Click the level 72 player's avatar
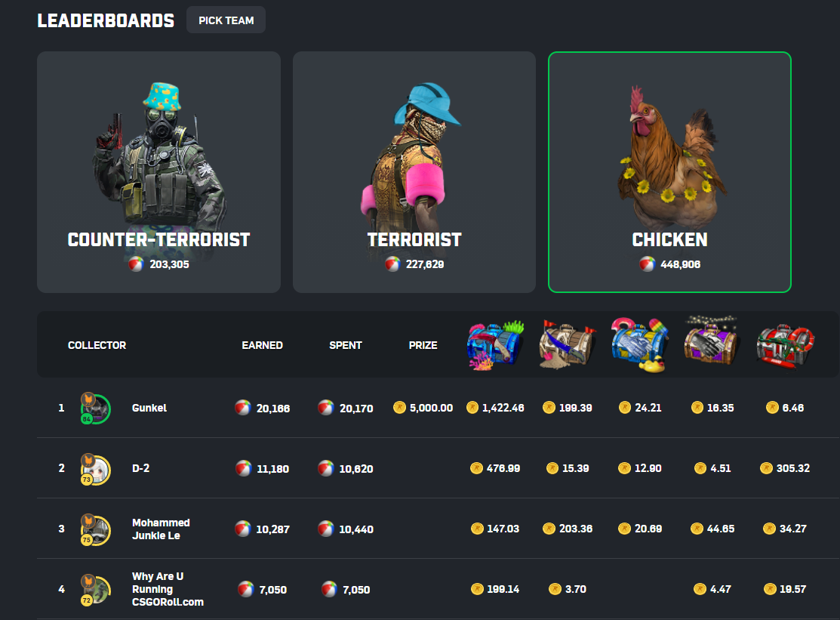Screen dimensions: 840x620 95,590
